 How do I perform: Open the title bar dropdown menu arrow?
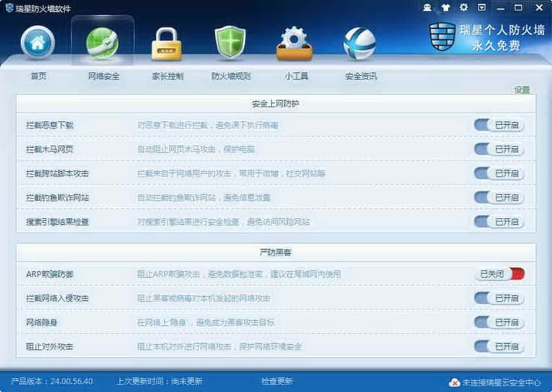(x=481, y=7)
